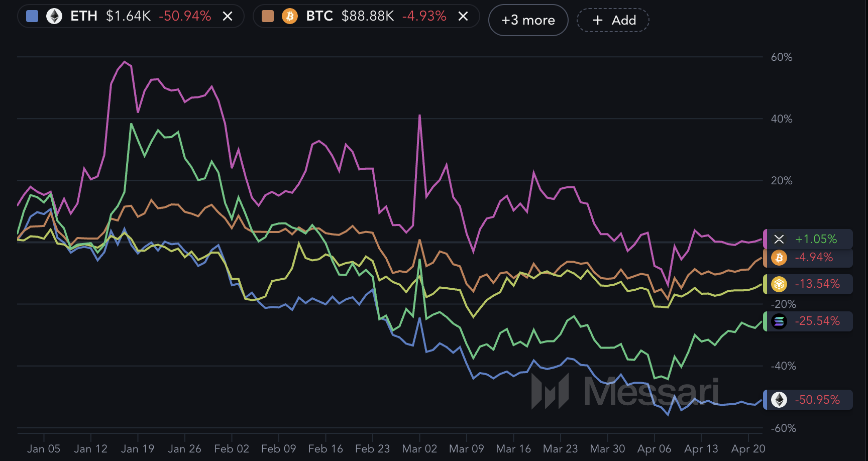Click the blue color swatch in the ETH chip
868x461 pixels.
[32, 16]
